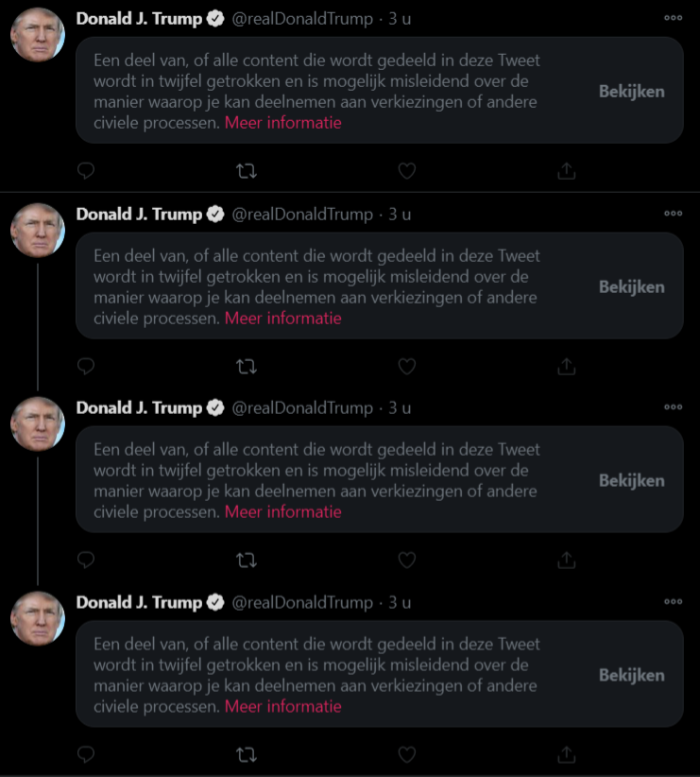Open Meer informatie link in second tweet
The width and height of the screenshot is (700, 777).
(x=282, y=319)
